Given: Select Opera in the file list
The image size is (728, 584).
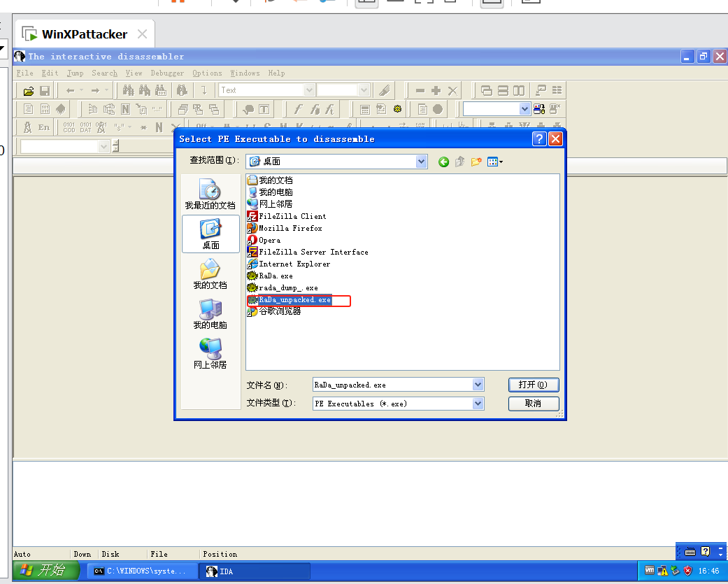Looking at the screenshot, I should (x=264, y=240).
